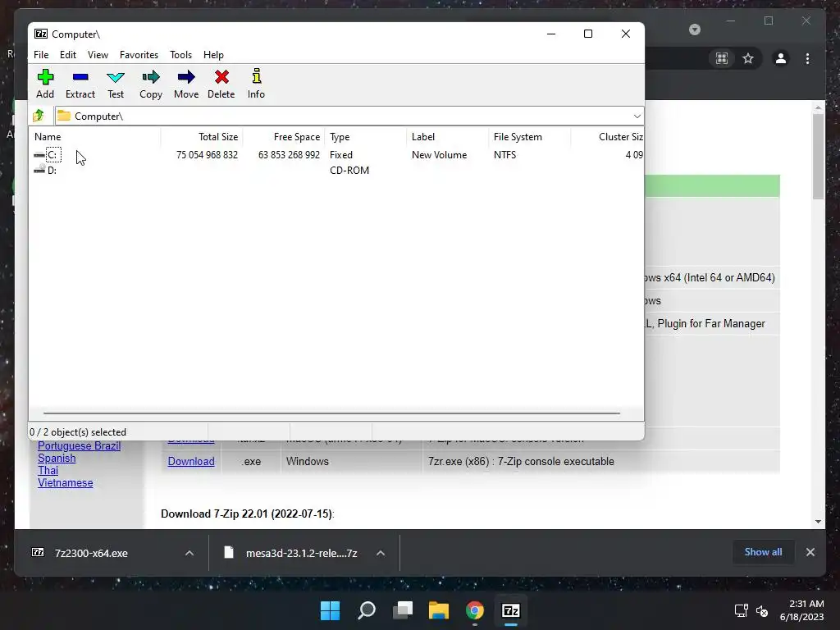This screenshot has width=840, height=630.
Task: Sort by the Type column header
Action: pos(365,137)
